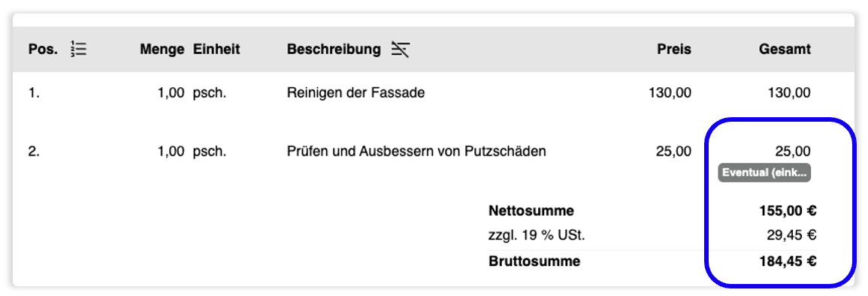Click the Eventual badge on position 2
This screenshot has width=868, height=296.
tap(764, 173)
